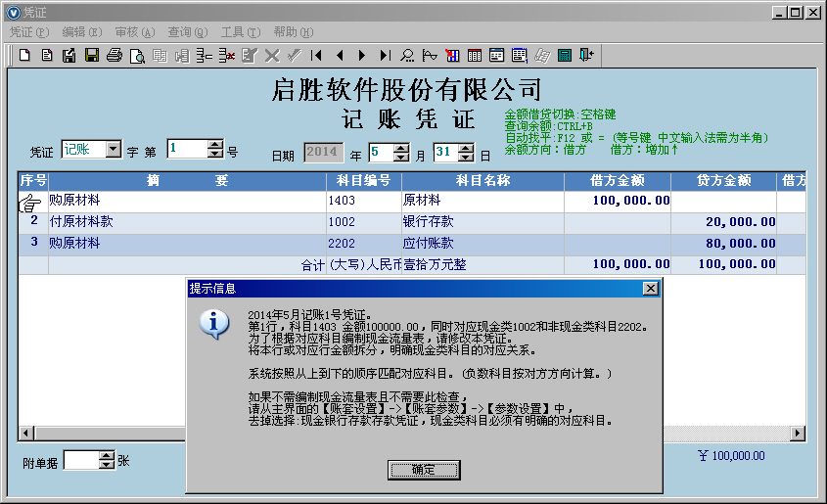Click the new voucher from template icon
The image size is (827, 504).
pyautogui.click(x=47, y=55)
